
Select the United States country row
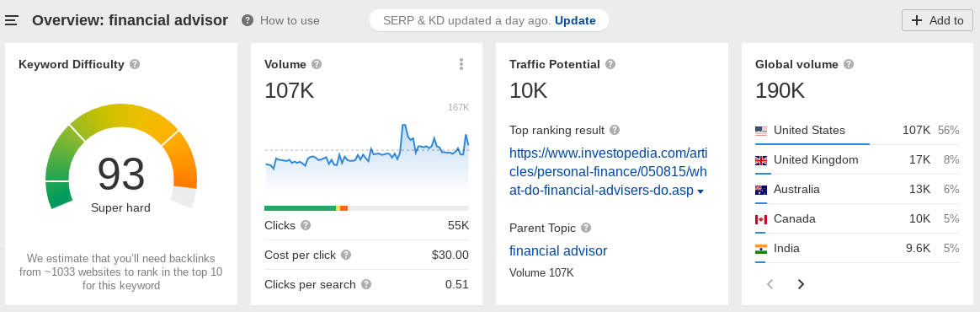(x=857, y=131)
